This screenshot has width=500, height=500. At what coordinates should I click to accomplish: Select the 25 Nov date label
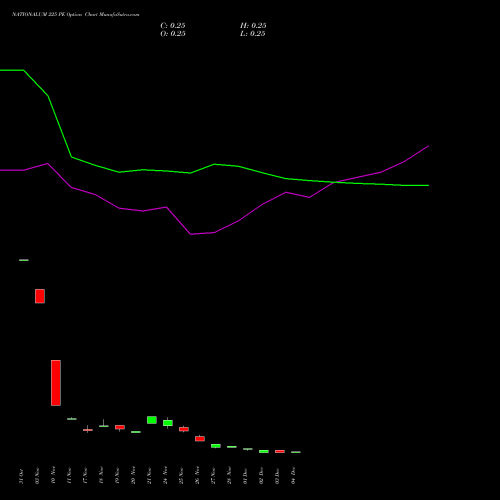(181, 476)
